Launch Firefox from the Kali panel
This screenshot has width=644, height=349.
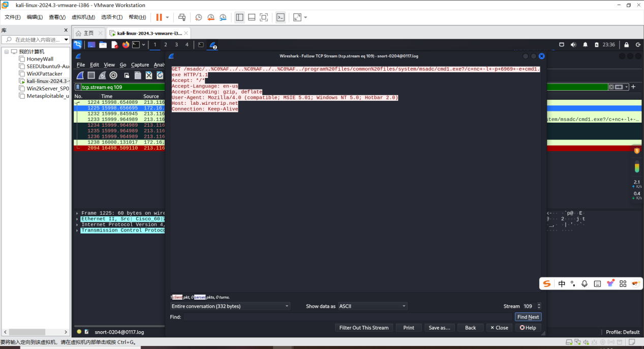pos(126,45)
